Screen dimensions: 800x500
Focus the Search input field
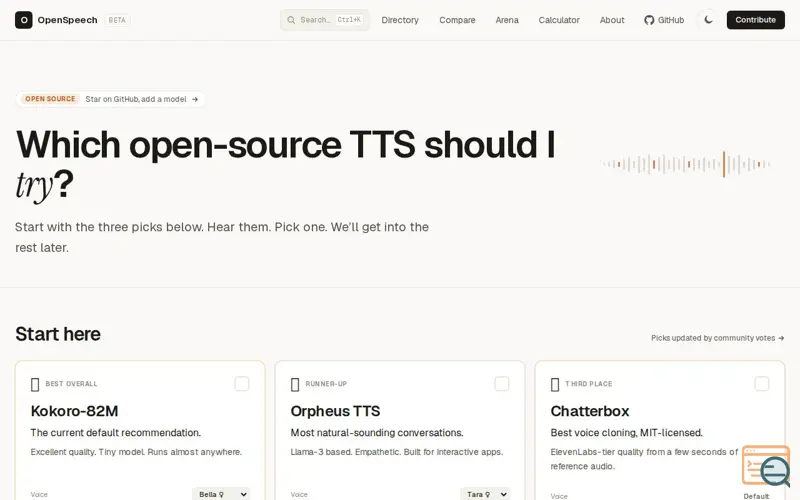point(325,20)
